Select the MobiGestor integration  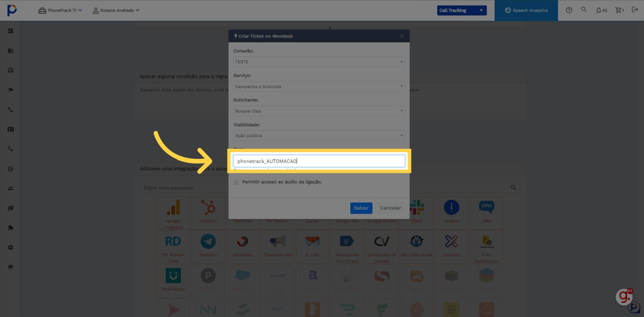tap(174, 281)
